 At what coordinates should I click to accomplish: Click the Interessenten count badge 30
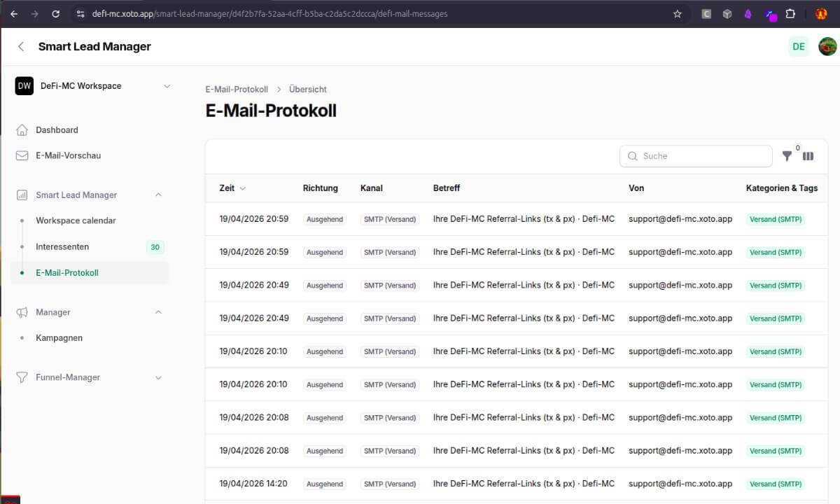155,247
